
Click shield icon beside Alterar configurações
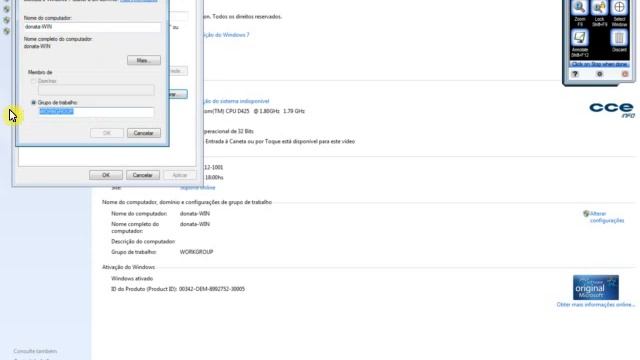pyautogui.click(x=586, y=213)
